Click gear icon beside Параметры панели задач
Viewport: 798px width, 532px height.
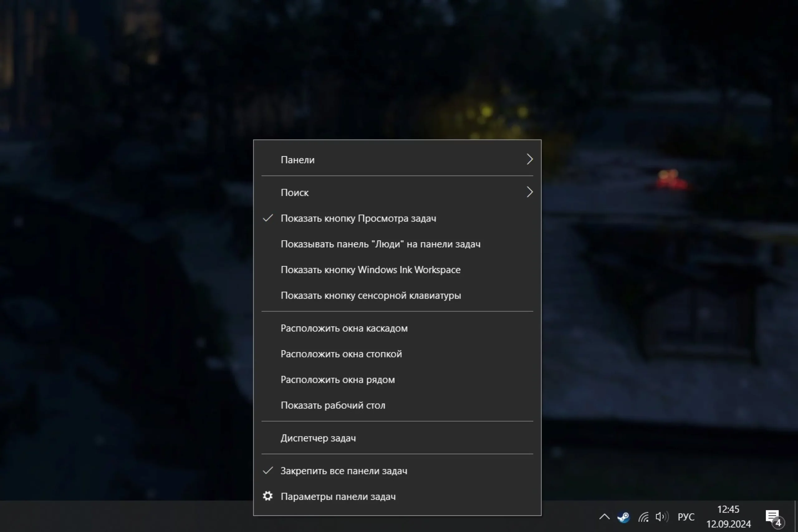tap(268, 496)
